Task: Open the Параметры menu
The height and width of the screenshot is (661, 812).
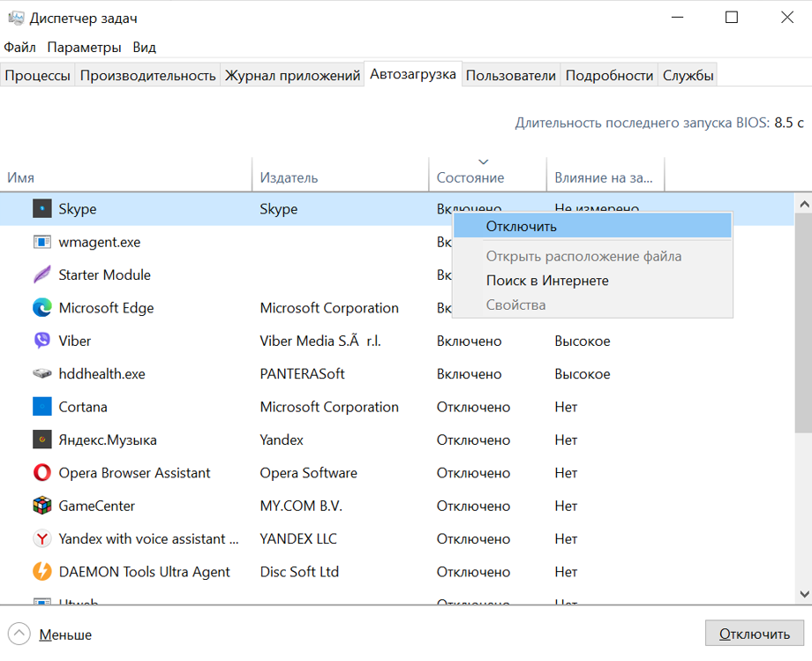Action: tap(84, 48)
